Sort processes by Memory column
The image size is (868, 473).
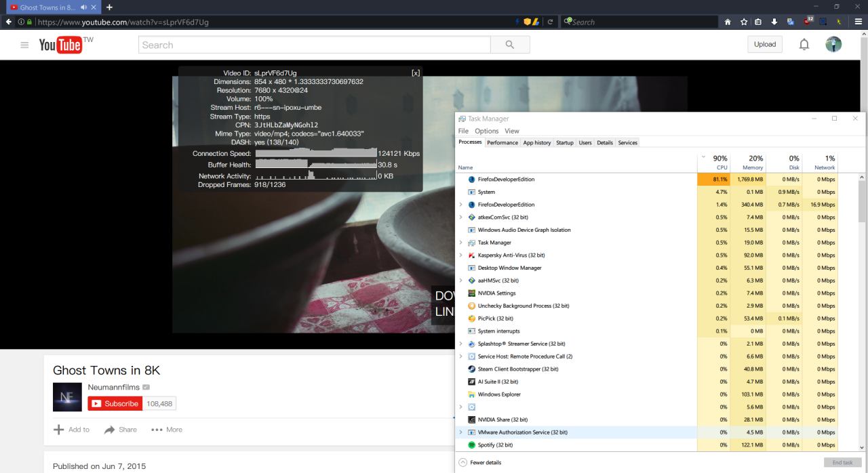click(x=749, y=161)
